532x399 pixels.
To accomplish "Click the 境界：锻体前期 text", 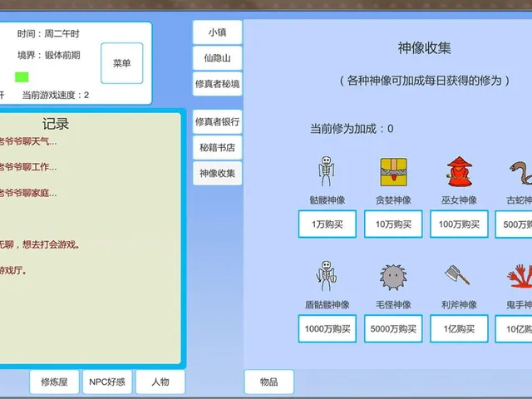I will [x=49, y=55].
